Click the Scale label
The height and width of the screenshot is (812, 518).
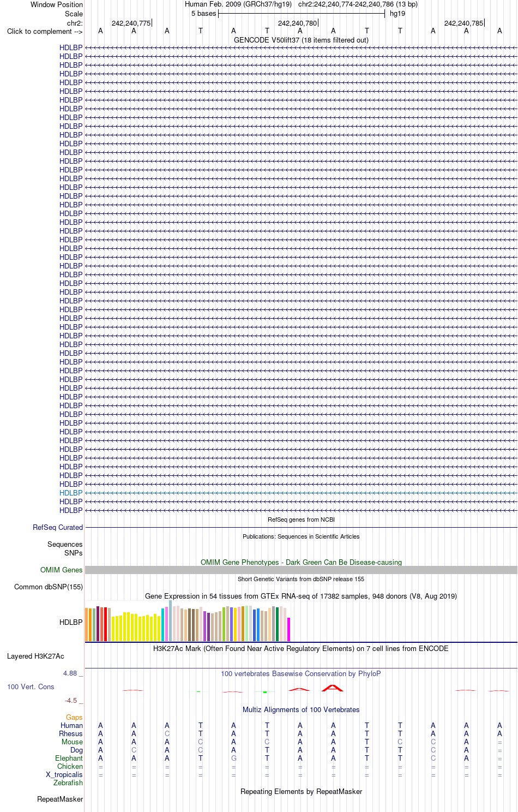[x=74, y=14]
